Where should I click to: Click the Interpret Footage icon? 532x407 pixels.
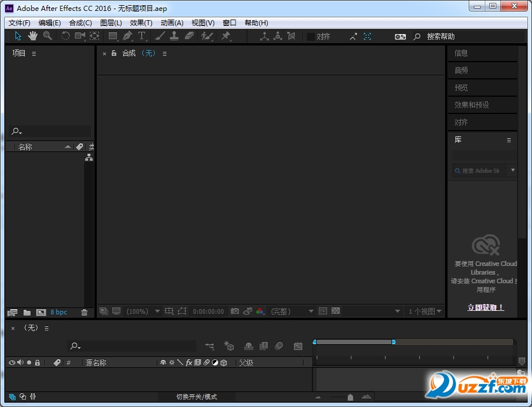13,313
